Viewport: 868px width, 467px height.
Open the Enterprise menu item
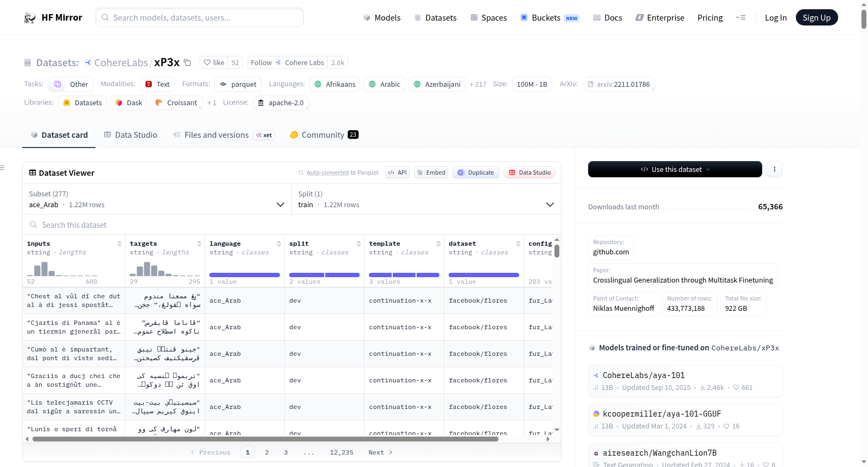[660, 18]
